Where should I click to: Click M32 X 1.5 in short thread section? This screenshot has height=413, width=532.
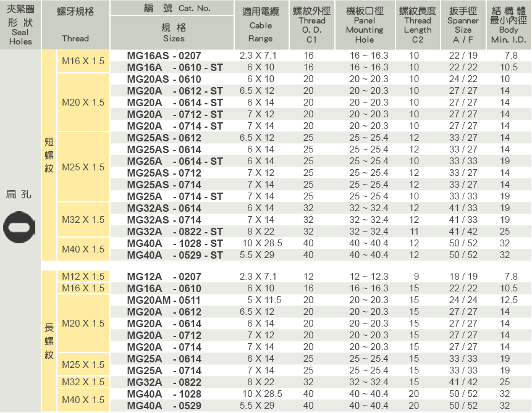pyautogui.click(x=83, y=220)
